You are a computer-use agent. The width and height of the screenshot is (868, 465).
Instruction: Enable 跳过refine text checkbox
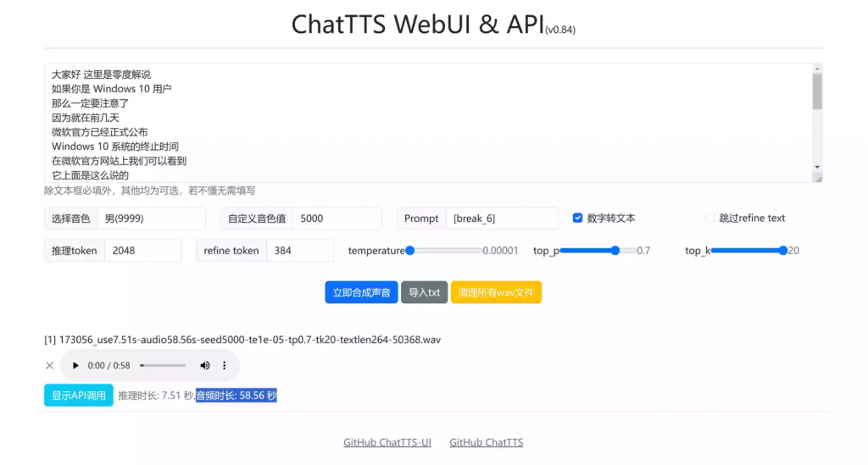click(710, 218)
